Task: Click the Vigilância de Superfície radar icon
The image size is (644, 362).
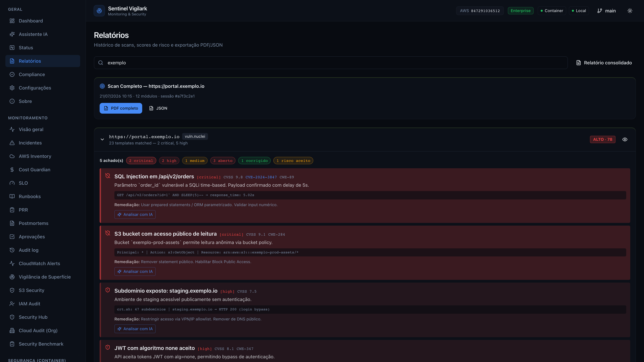Action: [12, 277]
